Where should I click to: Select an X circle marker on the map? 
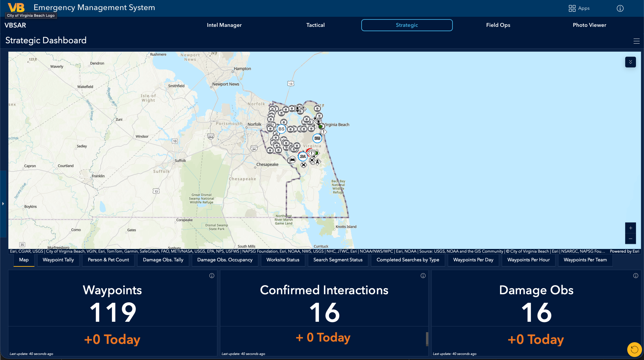[x=303, y=165]
